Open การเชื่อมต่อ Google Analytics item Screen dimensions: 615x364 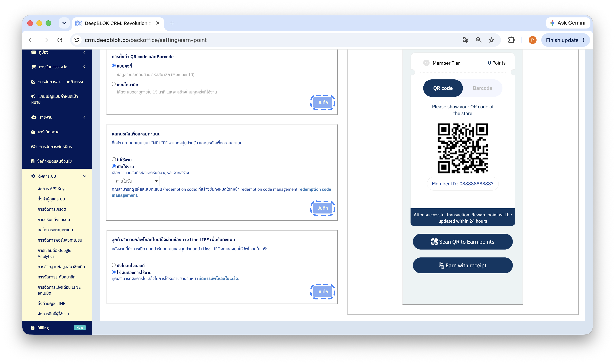point(54,253)
